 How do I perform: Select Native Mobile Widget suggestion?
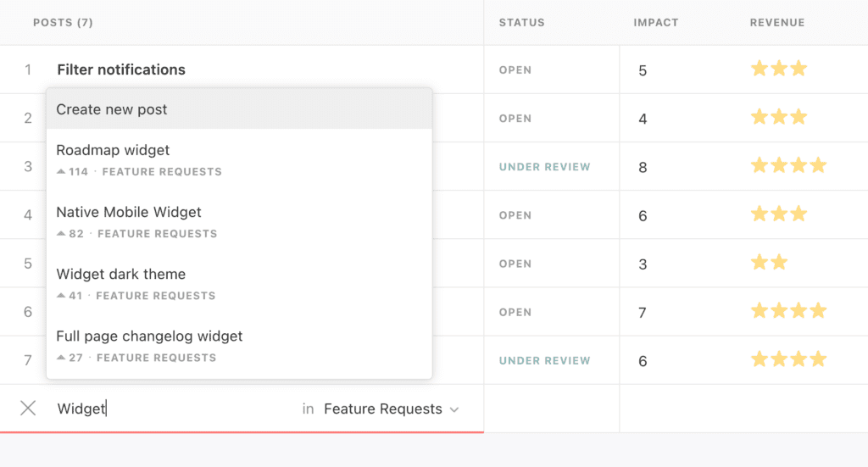pos(129,213)
